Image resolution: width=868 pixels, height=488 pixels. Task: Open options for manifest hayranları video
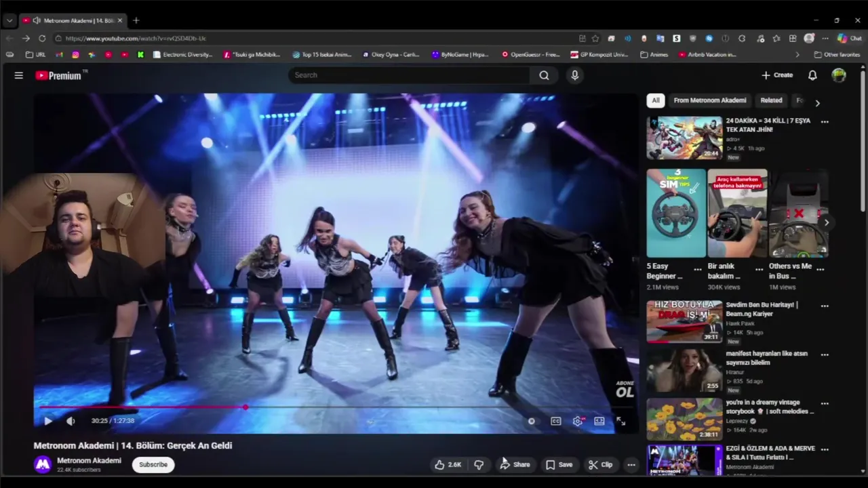(825, 355)
